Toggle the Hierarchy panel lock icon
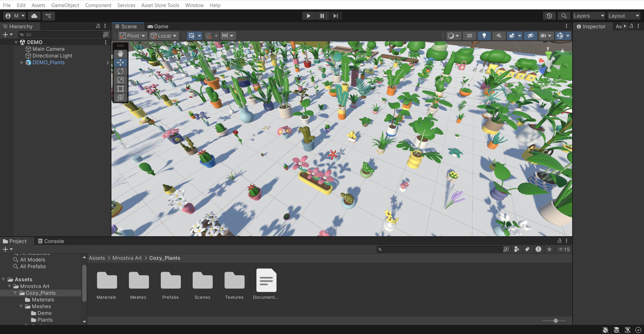Viewport: 644px width, 334px height. tap(98, 26)
